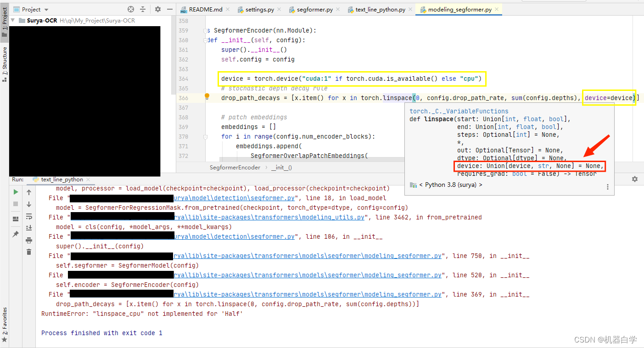
Task: Collapse the Surya-OCR root folder
Action: click(x=13, y=21)
